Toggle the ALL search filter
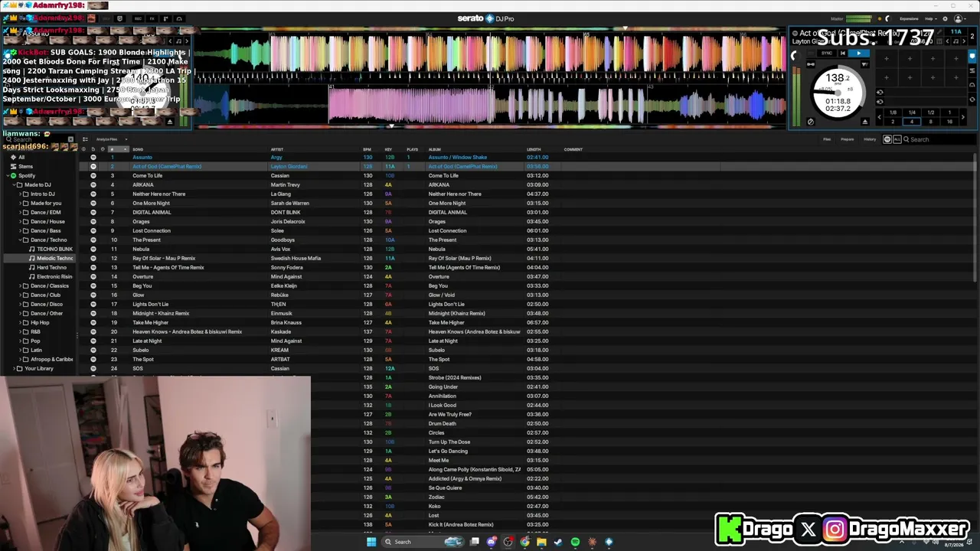The image size is (980, 551). (896, 139)
